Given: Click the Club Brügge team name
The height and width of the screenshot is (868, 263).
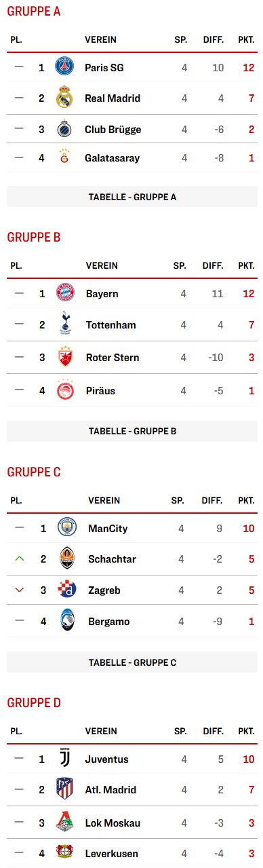Looking at the screenshot, I should point(112,129).
